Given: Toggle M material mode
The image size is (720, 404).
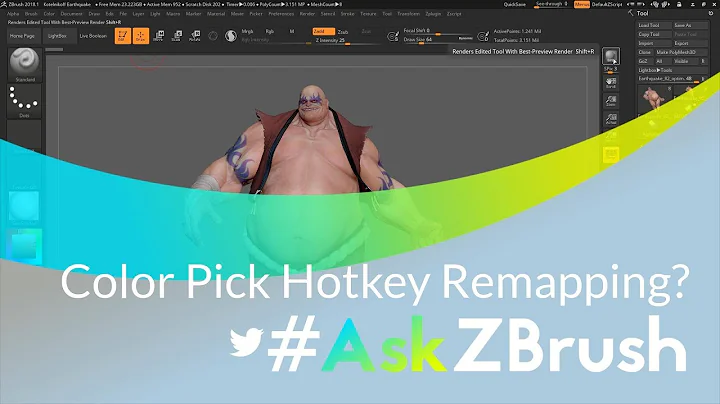Looking at the screenshot, I should click(292, 31).
